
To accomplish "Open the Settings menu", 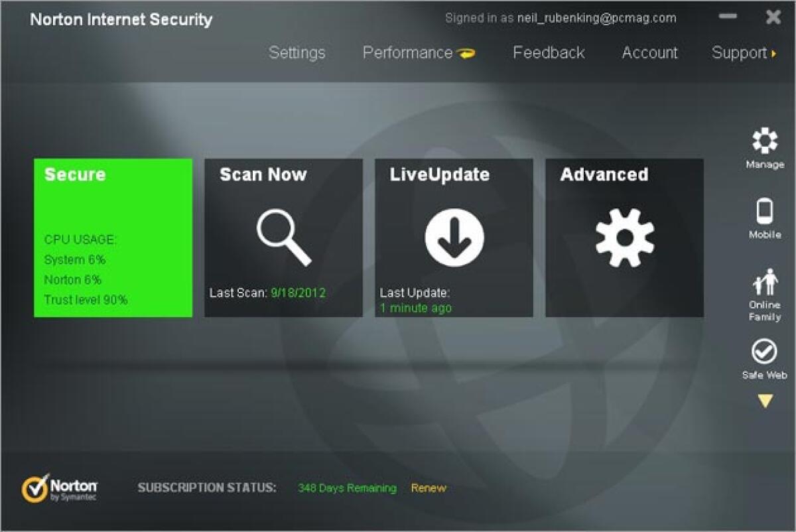I will (x=297, y=53).
